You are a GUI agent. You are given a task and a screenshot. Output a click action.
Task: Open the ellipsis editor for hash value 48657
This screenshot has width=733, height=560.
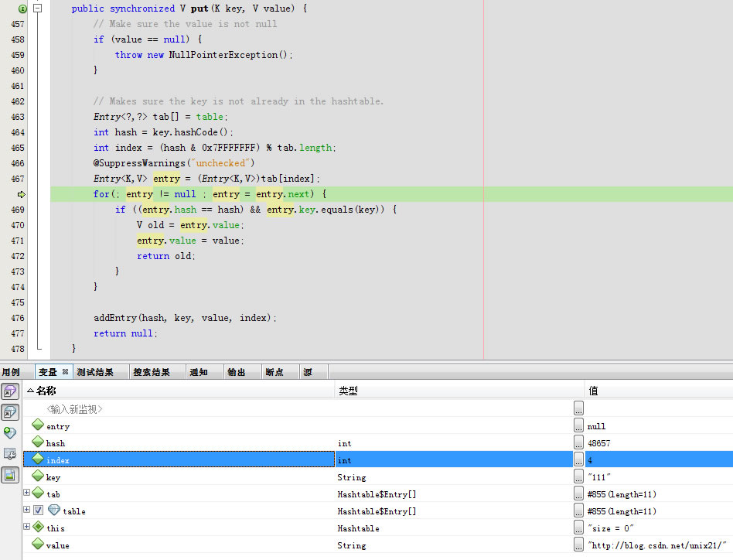click(578, 442)
